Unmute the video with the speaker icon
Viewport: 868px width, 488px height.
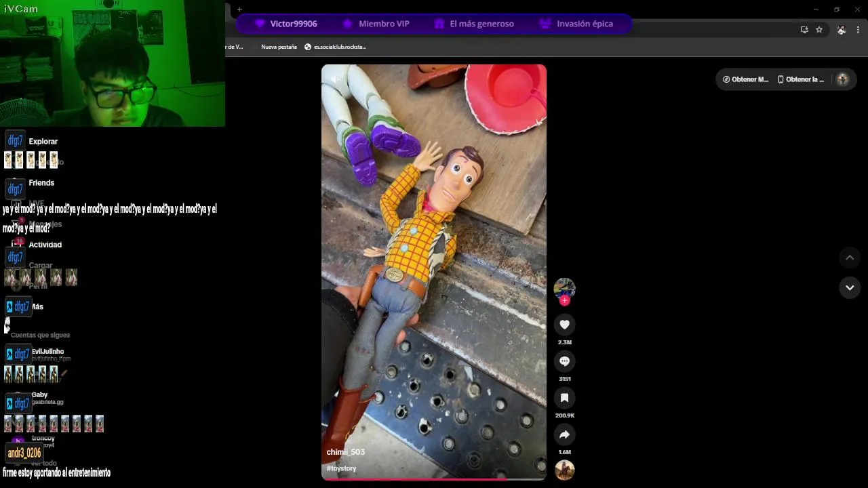(x=336, y=79)
